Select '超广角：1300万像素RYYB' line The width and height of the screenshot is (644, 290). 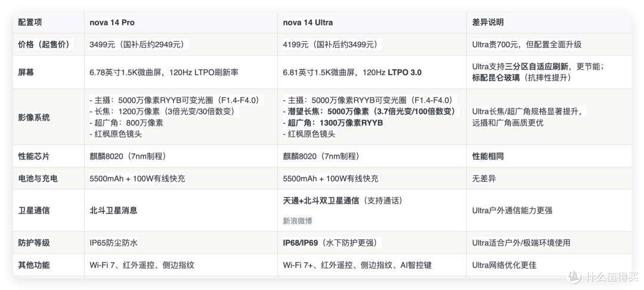333,122
